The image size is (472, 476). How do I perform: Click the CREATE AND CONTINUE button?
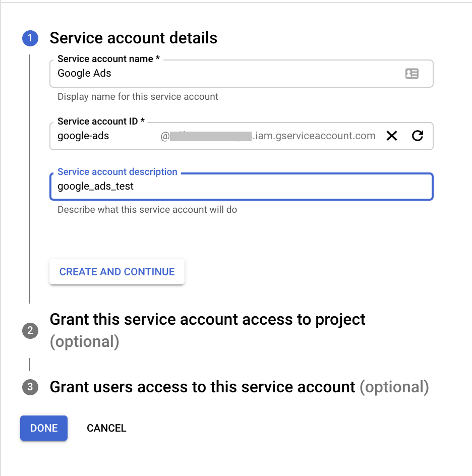pos(117,272)
